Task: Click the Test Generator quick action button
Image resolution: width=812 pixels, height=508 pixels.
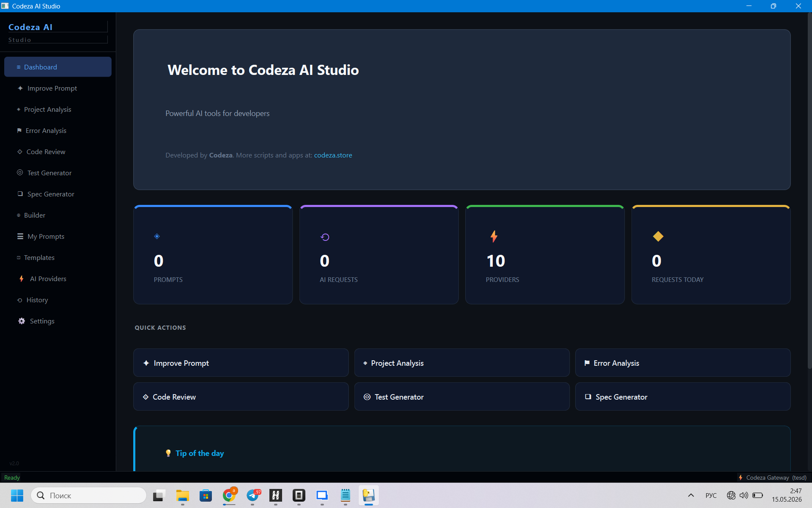Action: click(462, 397)
